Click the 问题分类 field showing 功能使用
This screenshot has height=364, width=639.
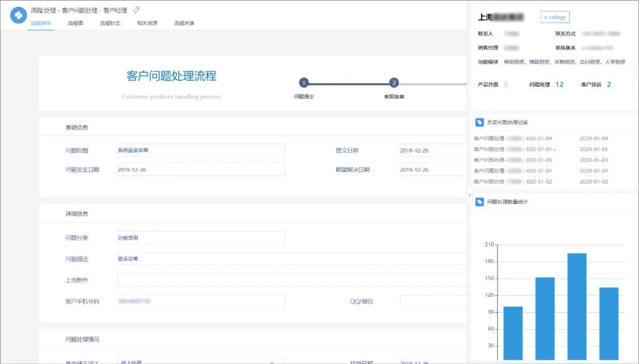tap(201, 238)
